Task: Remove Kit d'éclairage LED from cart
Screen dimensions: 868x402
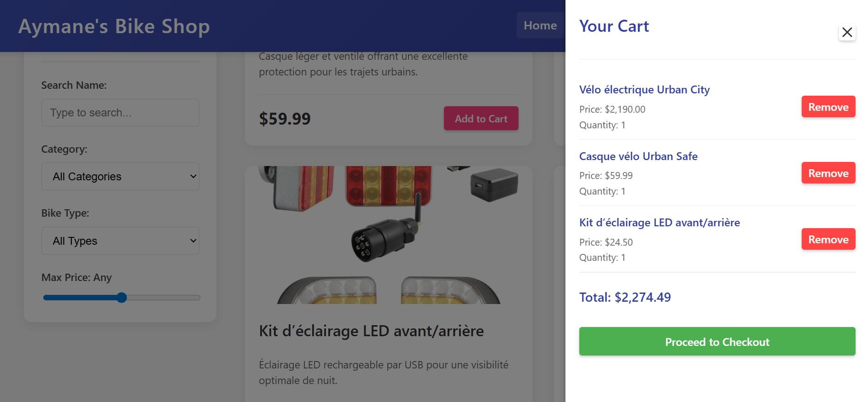Action: click(828, 239)
